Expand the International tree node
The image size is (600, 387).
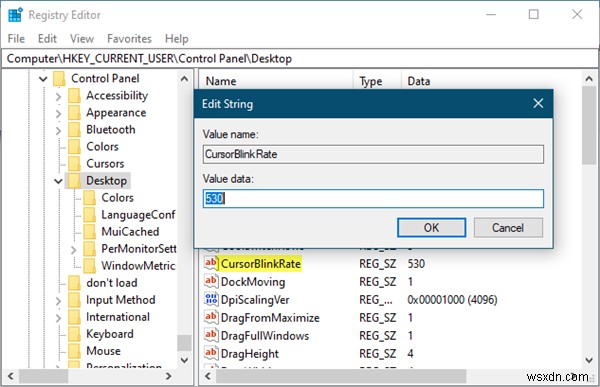click(x=58, y=318)
